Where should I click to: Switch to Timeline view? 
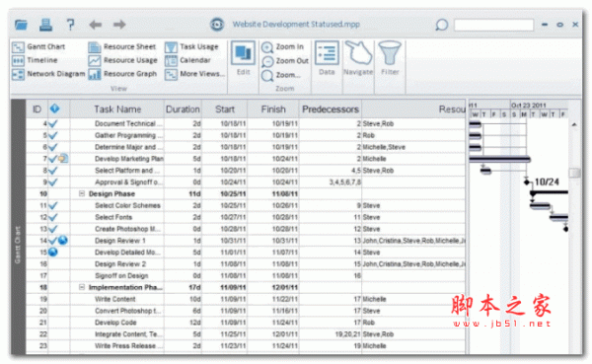coord(36,60)
